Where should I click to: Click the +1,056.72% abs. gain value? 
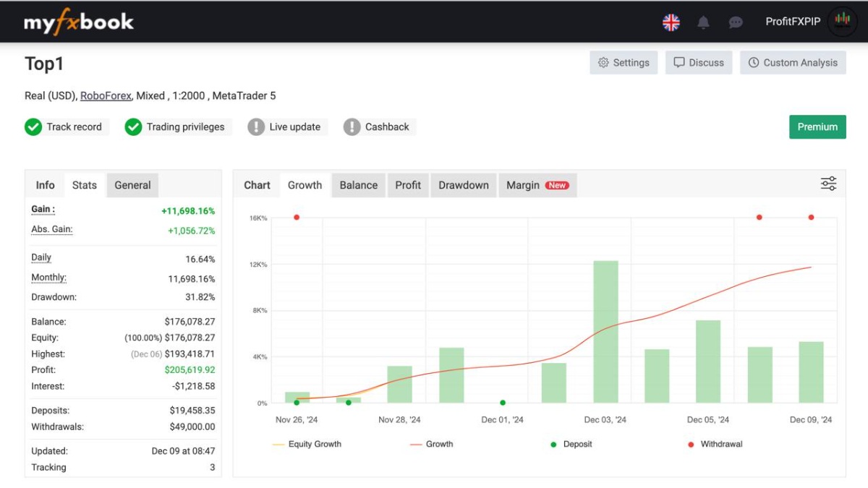(191, 231)
